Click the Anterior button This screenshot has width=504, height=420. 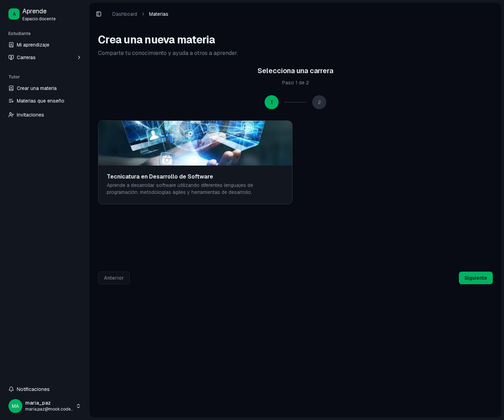114,278
